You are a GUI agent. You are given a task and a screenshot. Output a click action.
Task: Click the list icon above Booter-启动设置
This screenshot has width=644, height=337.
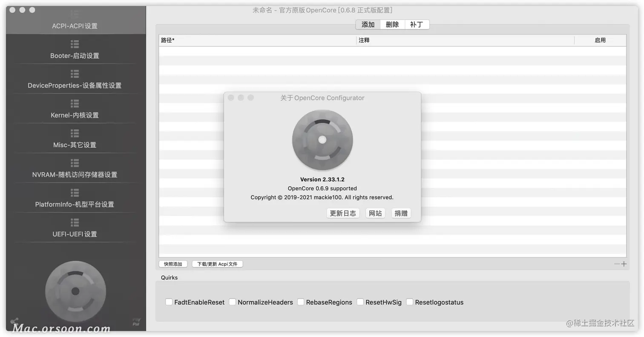pyautogui.click(x=75, y=44)
